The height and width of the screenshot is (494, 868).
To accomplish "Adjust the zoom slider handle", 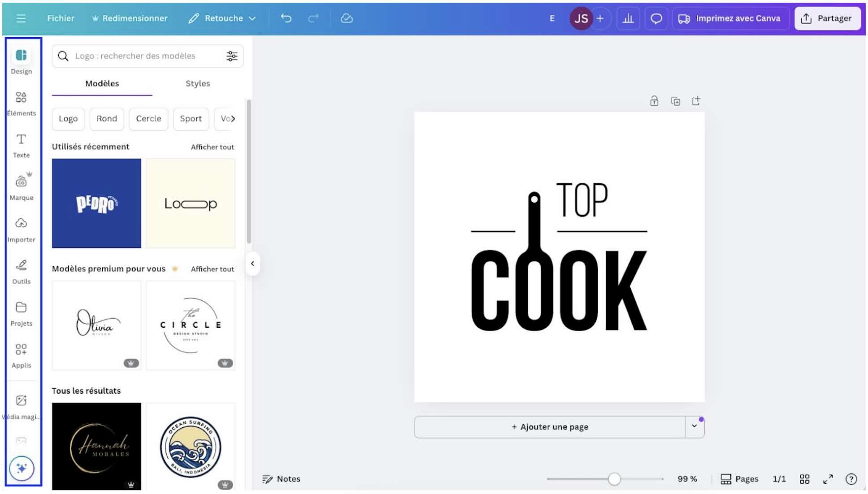I will [x=614, y=479].
